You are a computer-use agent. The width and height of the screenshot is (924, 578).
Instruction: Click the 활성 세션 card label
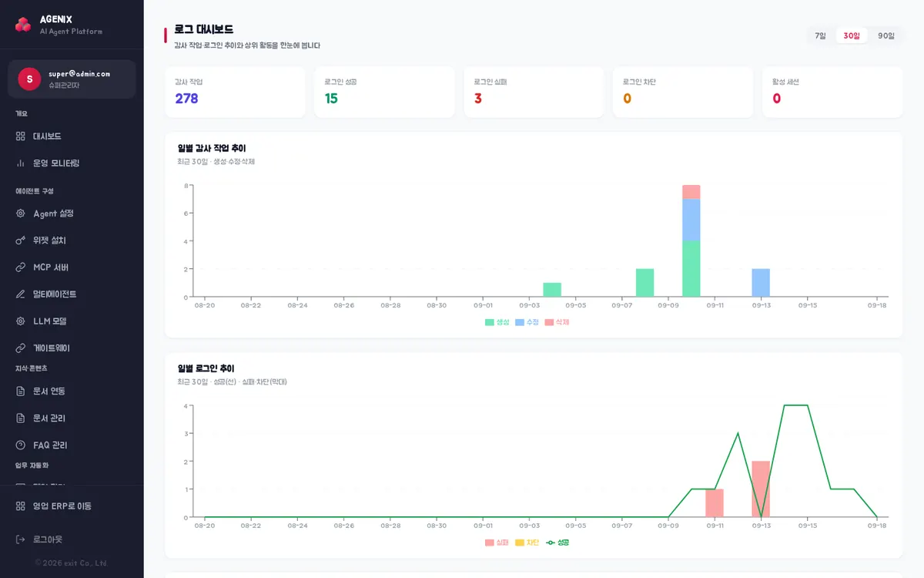[x=785, y=82]
